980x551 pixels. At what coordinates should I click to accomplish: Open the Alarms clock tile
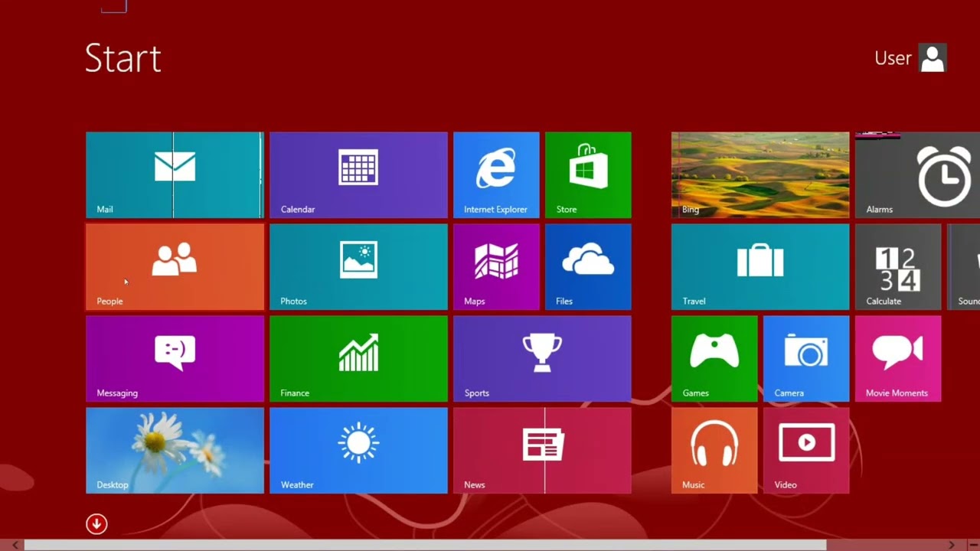(917, 175)
